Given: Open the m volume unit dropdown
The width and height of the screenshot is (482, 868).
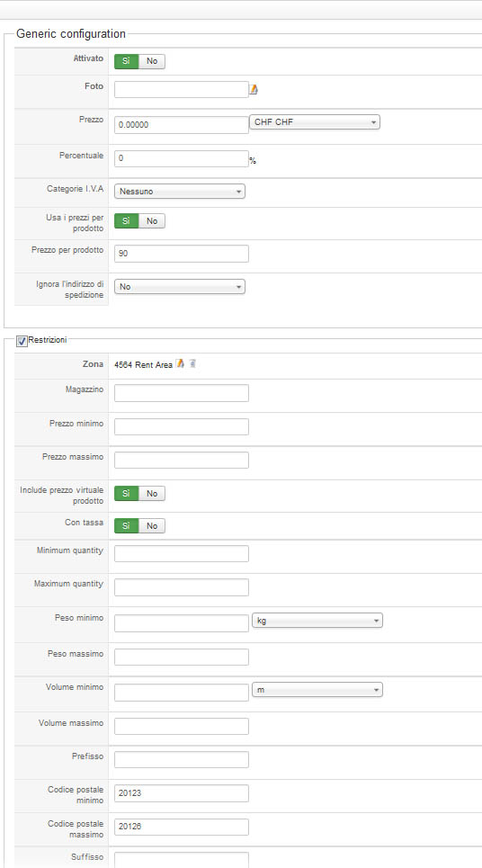Looking at the screenshot, I should tap(317, 690).
